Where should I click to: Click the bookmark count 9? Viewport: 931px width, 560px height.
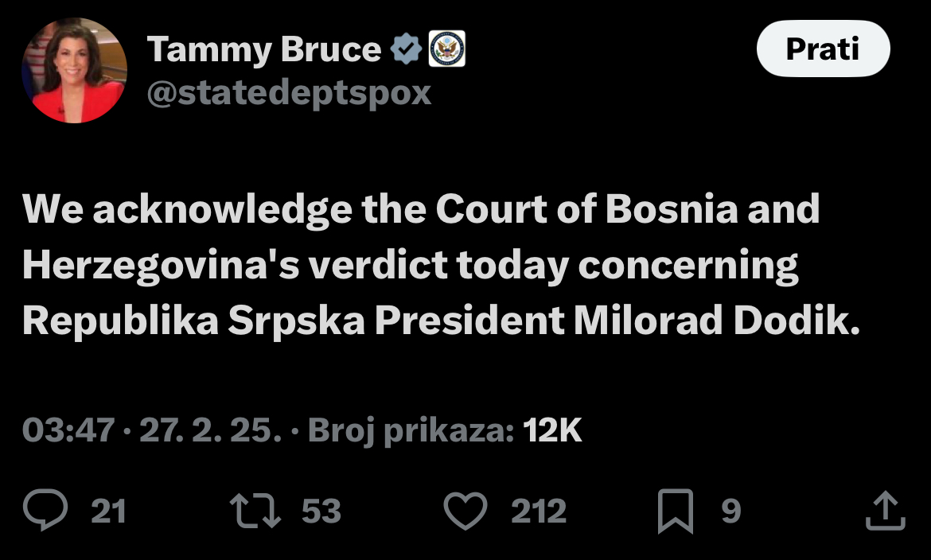pyautogui.click(x=731, y=511)
